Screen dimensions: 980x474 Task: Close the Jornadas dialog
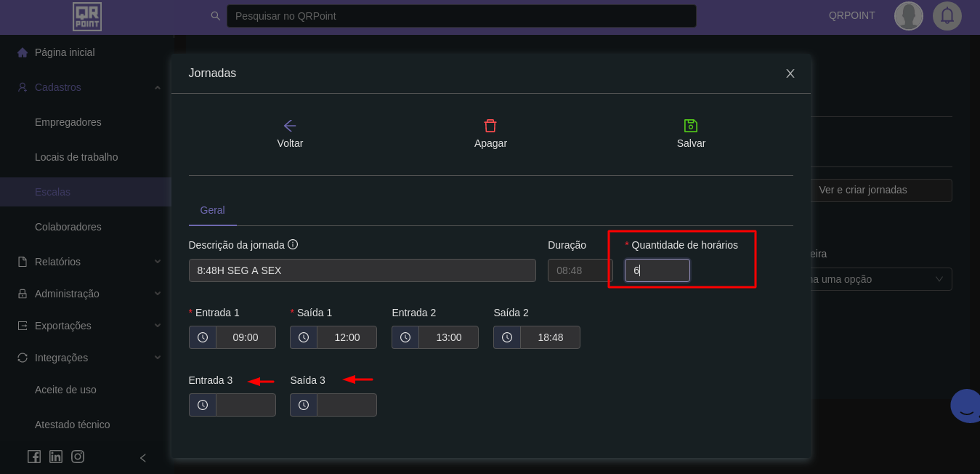click(x=790, y=73)
